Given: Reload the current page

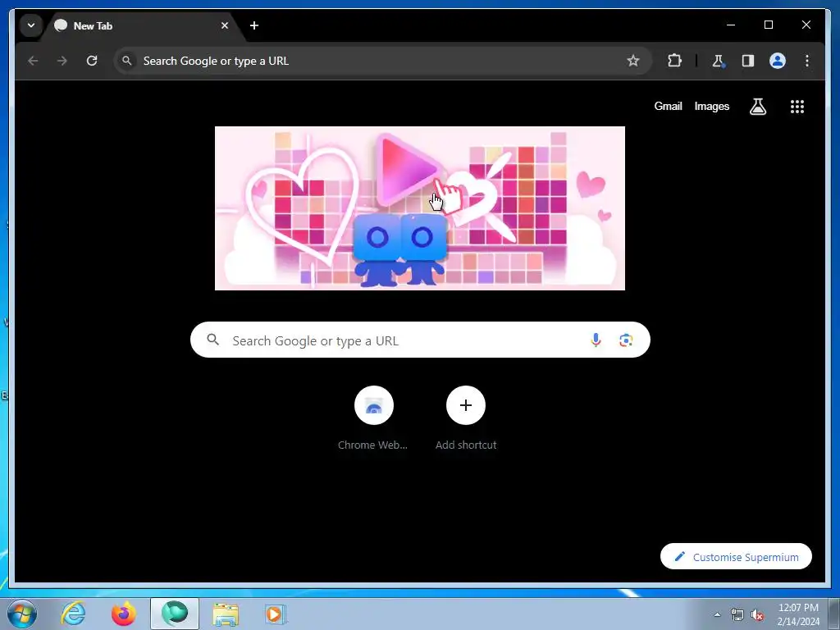Looking at the screenshot, I should click(92, 61).
